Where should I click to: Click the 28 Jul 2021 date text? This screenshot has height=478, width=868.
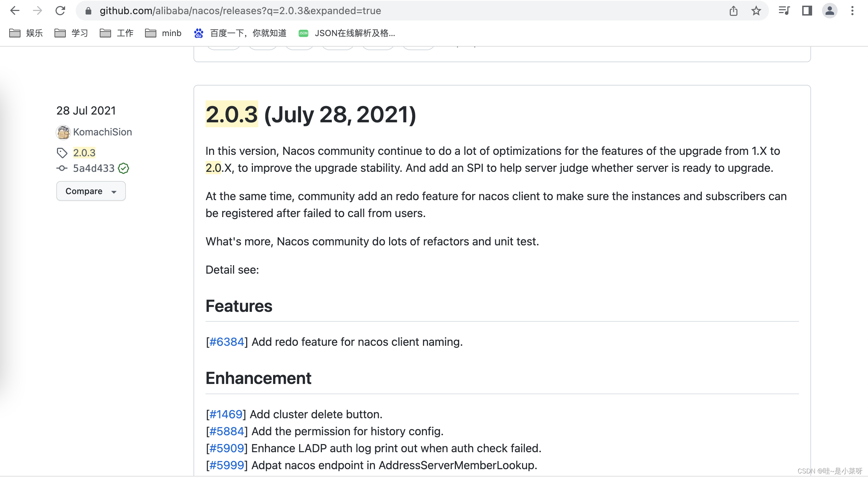(x=86, y=111)
